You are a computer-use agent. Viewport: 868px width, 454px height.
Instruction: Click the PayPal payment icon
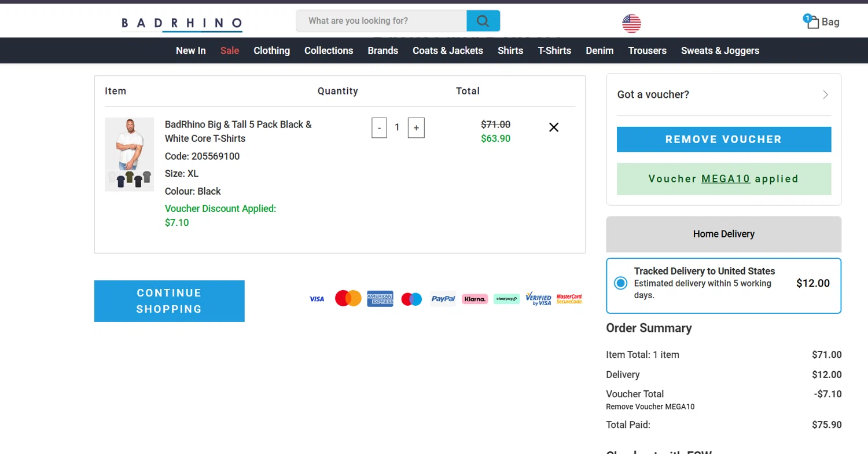tap(443, 299)
